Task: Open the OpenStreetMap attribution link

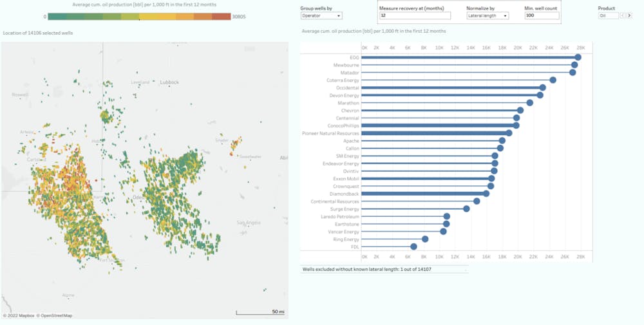Action: point(54,315)
